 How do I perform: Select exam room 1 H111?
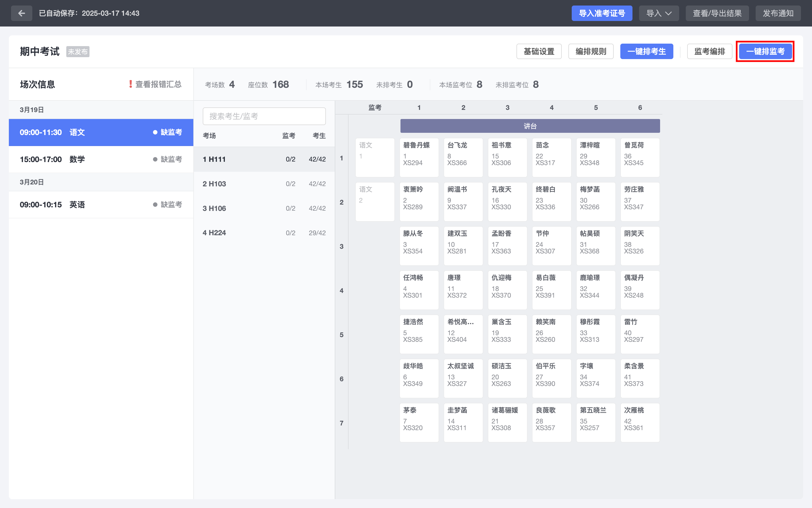click(x=264, y=159)
